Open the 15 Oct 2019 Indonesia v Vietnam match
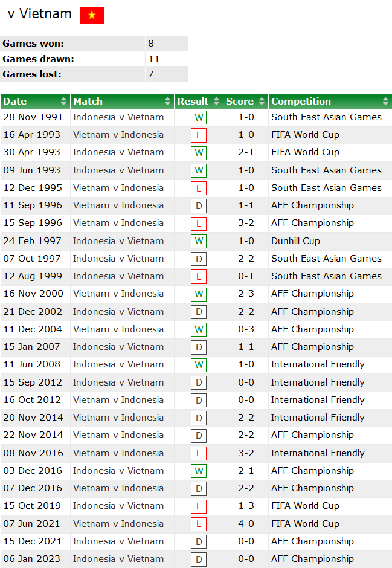The width and height of the screenshot is (392, 568). pos(118,506)
